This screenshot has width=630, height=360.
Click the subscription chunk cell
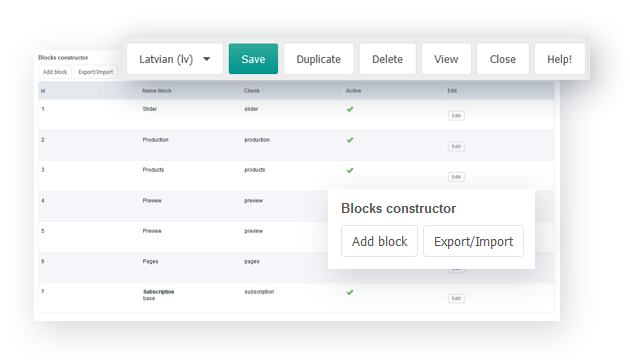pos(259,292)
